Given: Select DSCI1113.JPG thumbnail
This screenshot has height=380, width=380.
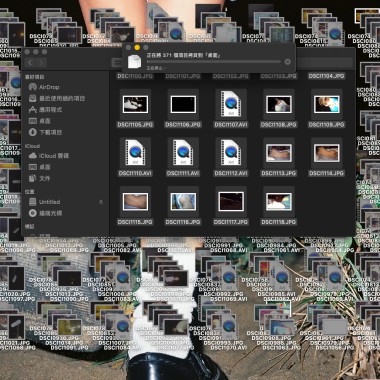Looking at the screenshot, I should [279, 153].
